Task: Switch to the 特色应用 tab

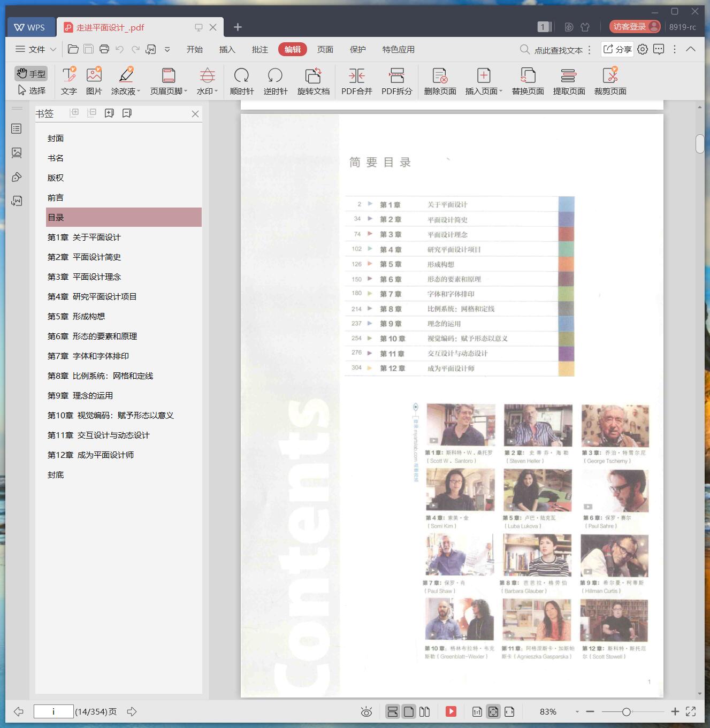Action: (x=399, y=49)
